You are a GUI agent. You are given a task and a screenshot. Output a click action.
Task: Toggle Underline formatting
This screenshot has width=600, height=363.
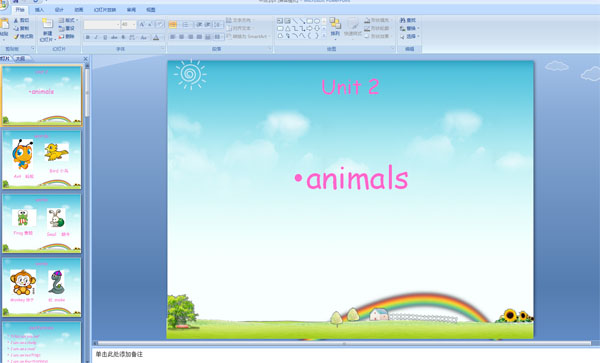105,37
